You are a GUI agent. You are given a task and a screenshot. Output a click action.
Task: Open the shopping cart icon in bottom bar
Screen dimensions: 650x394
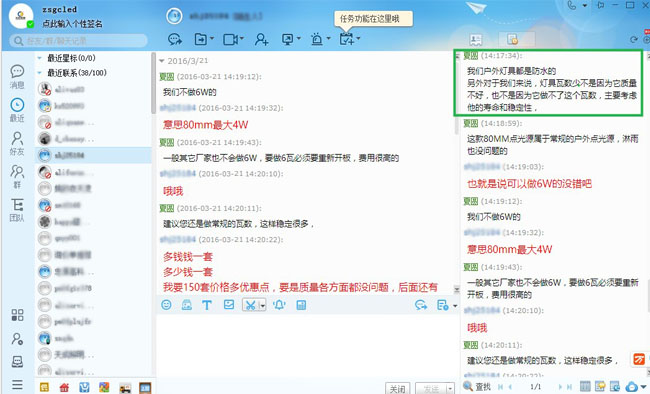pyautogui.click(x=84, y=387)
